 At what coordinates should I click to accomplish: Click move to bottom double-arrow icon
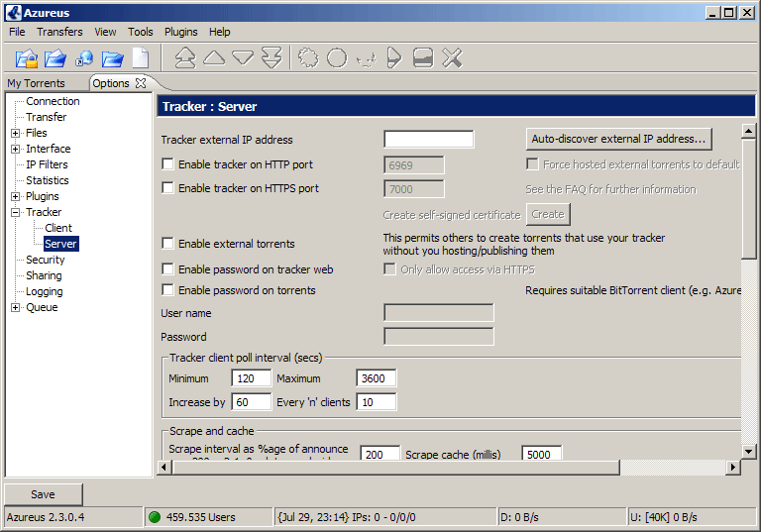coord(272,58)
